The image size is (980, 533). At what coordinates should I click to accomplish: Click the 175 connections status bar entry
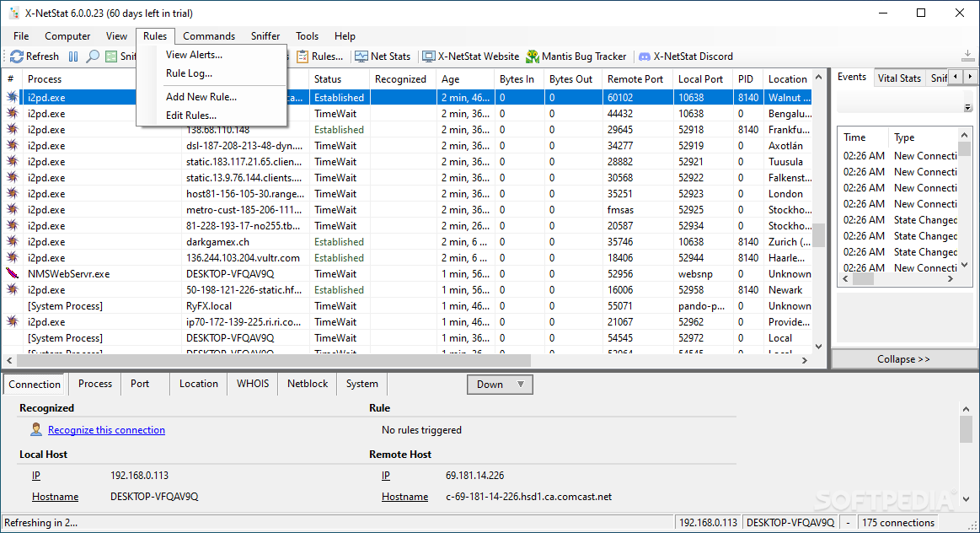[899, 522]
